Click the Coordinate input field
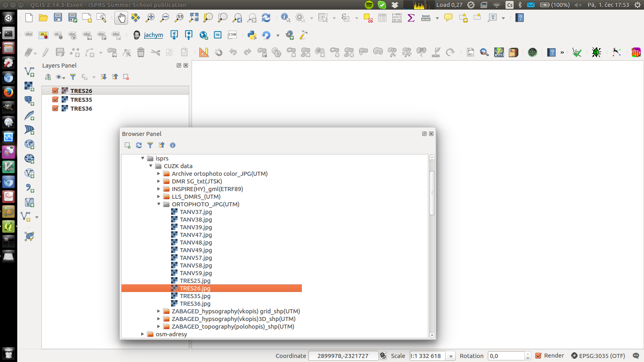This screenshot has height=362, width=644. (343, 356)
